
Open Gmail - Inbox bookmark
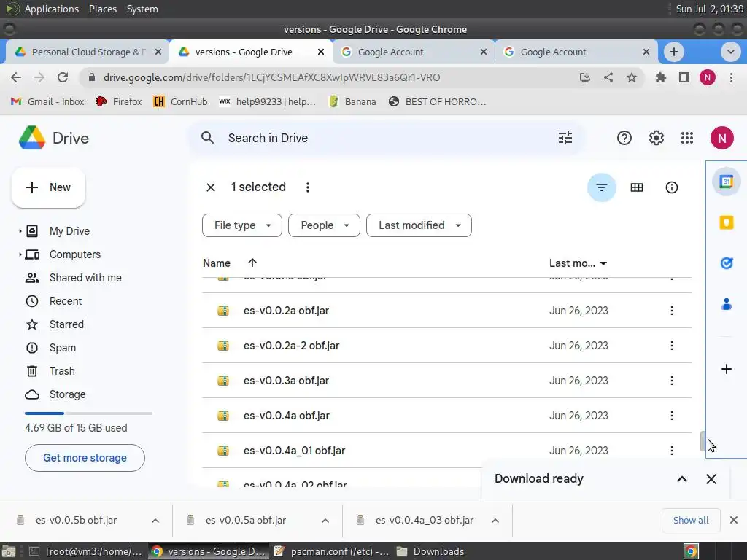pos(47,101)
